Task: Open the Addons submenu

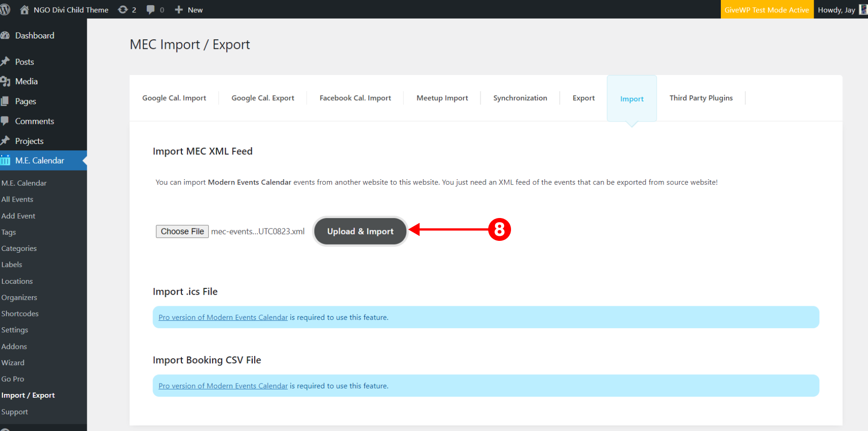Action: coord(14,346)
